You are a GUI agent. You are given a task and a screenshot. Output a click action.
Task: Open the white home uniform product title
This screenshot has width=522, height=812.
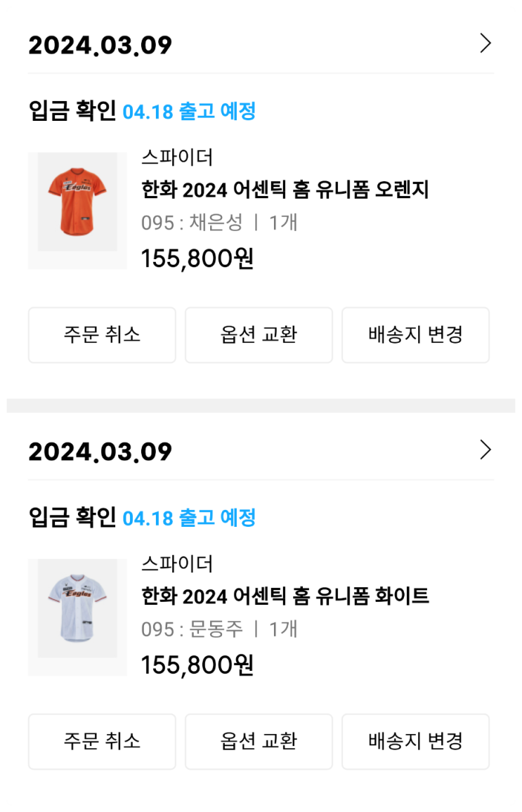285,596
